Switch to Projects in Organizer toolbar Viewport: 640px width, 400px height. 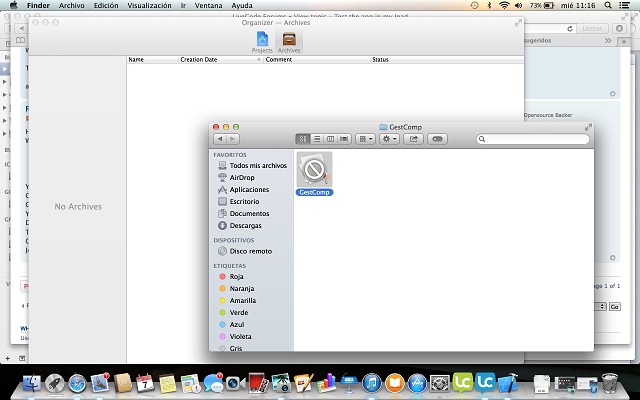pyautogui.click(x=262, y=40)
